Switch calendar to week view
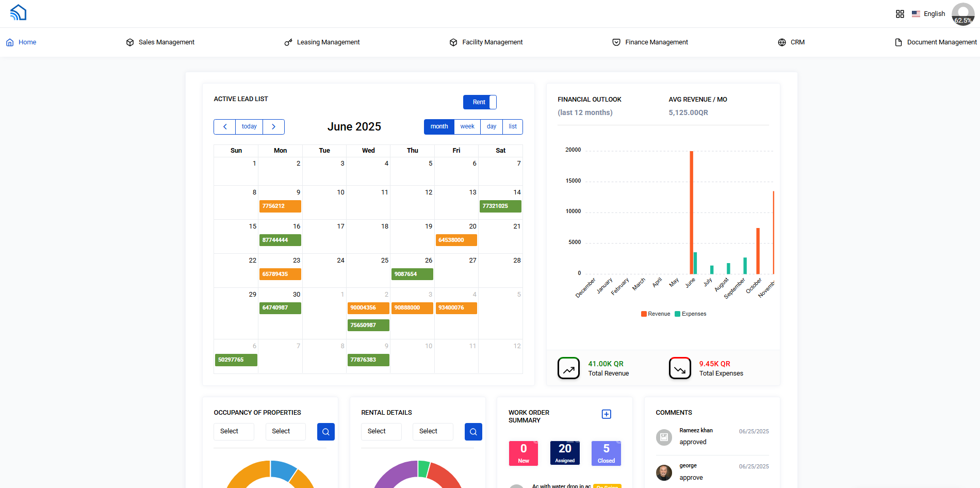The width and height of the screenshot is (980, 488). 467,127
